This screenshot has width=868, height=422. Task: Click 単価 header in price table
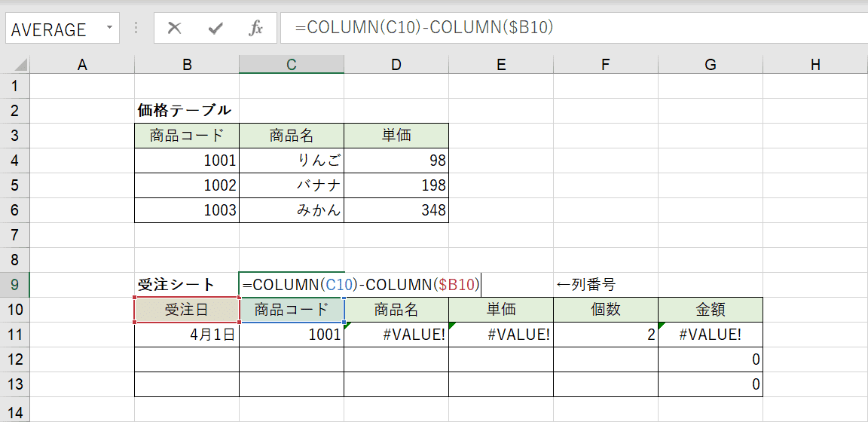[396, 136]
